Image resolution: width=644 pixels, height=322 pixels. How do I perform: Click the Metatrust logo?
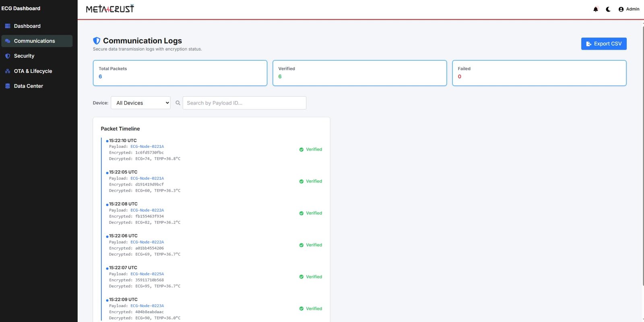click(110, 9)
